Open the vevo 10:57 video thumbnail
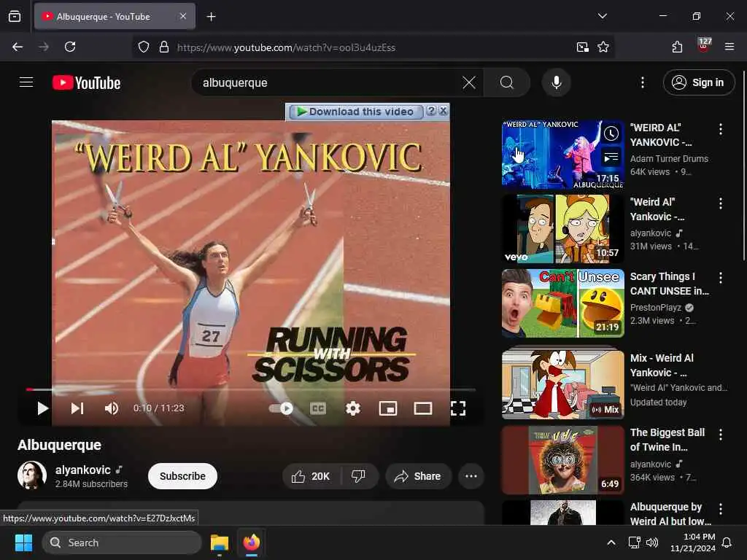This screenshot has height=560, width=747. click(x=562, y=228)
